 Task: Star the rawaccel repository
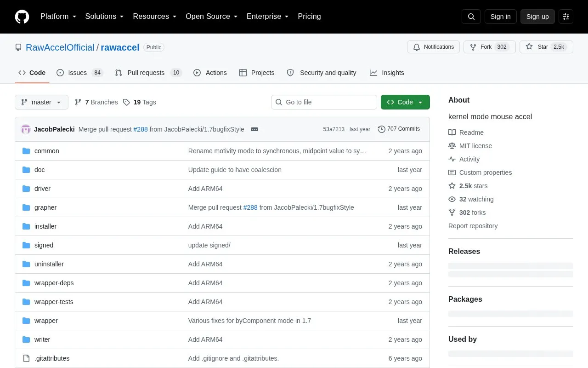click(546, 47)
